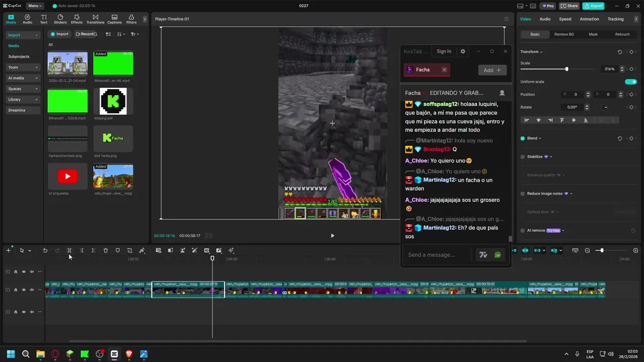Toggle Uniform scale switch
This screenshot has height=362, width=644.
pos(631,81)
